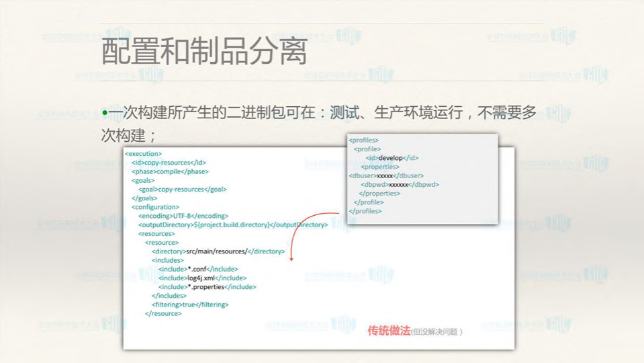The height and width of the screenshot is (363, 644).
Task: Click the </resource> closing tag
Action: coord(163,314)
